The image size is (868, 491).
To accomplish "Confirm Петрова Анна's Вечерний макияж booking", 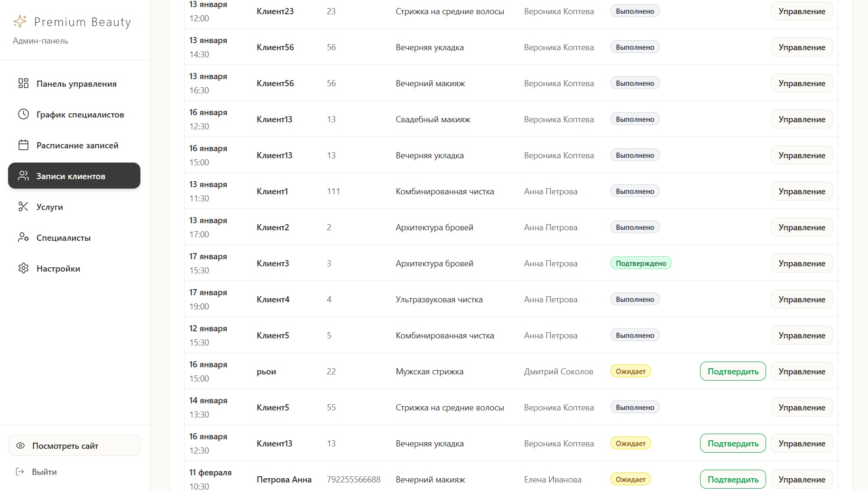I will 732,480.
